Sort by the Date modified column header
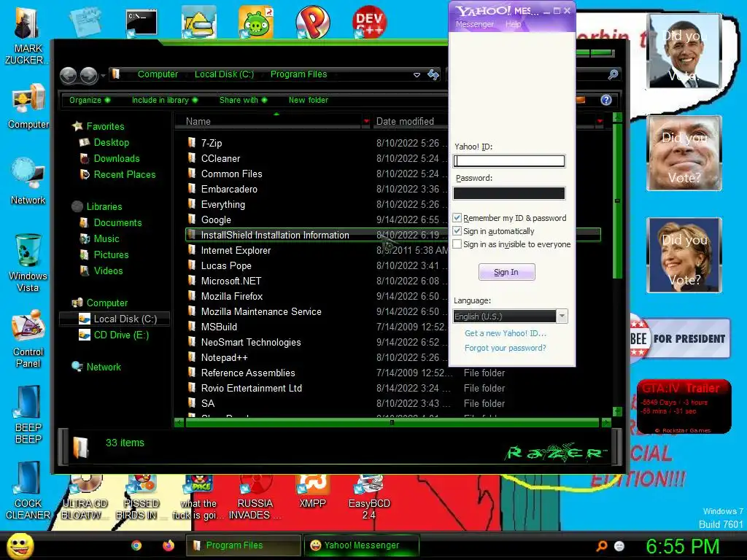 (x=405, y=122)
